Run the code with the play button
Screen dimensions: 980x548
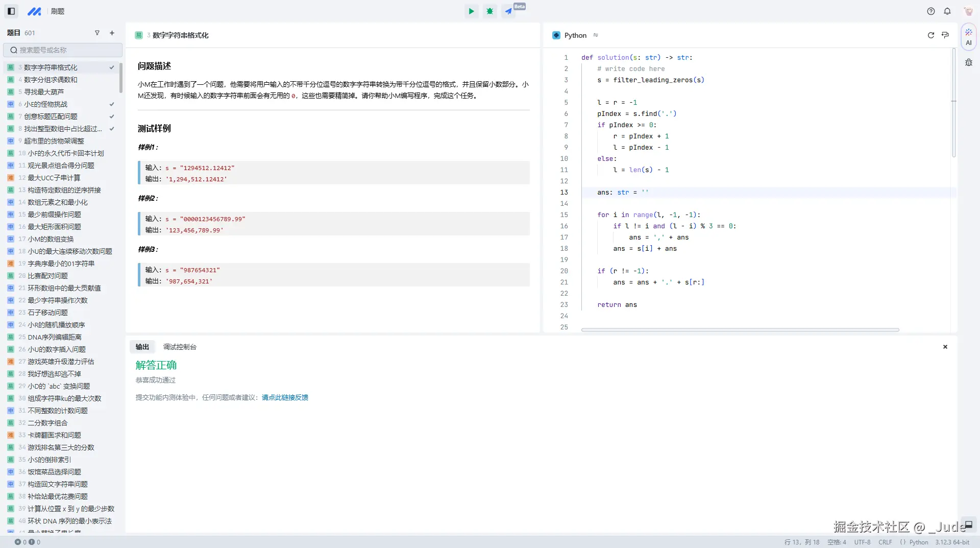471,11
